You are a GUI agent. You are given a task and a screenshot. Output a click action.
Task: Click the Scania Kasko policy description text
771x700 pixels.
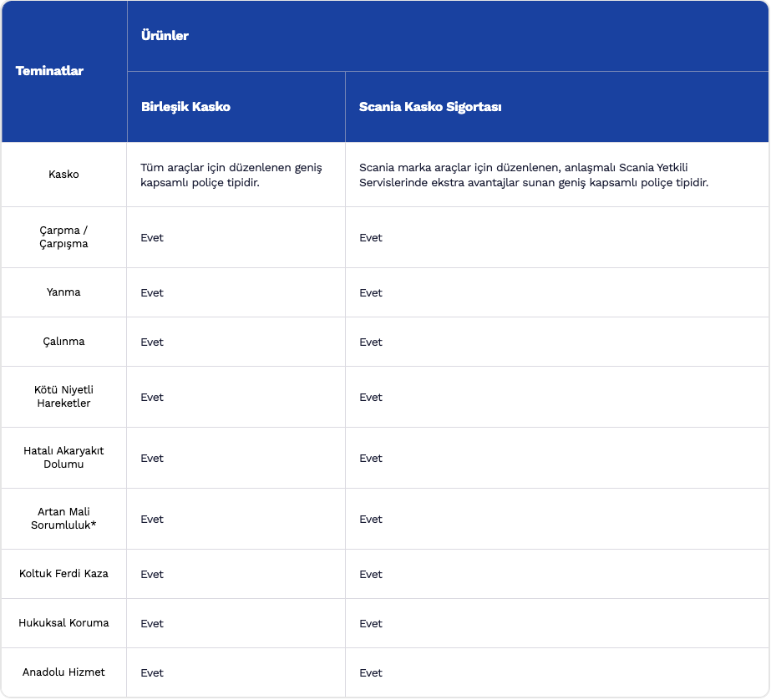[534, 175]
